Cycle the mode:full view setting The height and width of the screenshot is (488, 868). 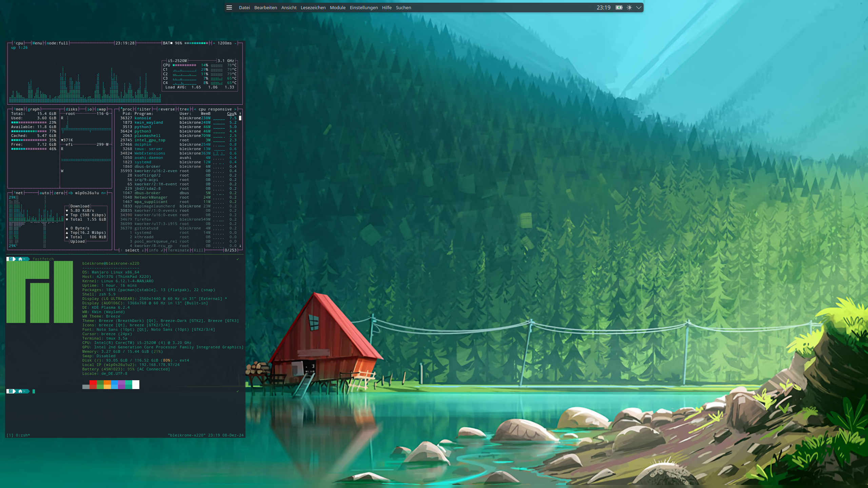57,43
